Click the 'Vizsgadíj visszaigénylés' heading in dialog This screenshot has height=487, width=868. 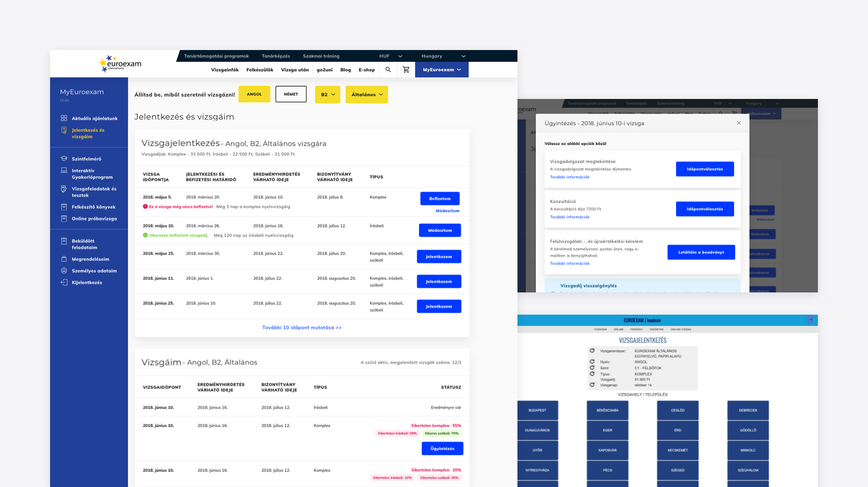(589, 286)
